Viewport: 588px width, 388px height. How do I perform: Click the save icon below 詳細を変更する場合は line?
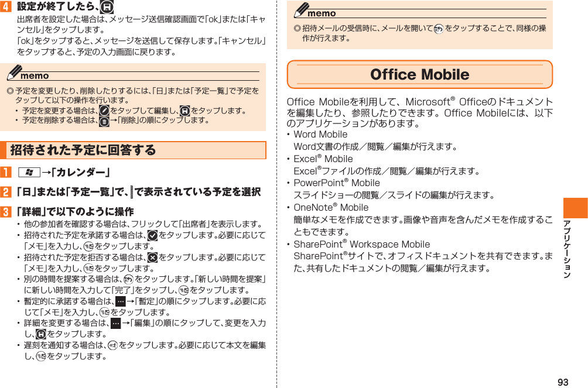point(41,334)
